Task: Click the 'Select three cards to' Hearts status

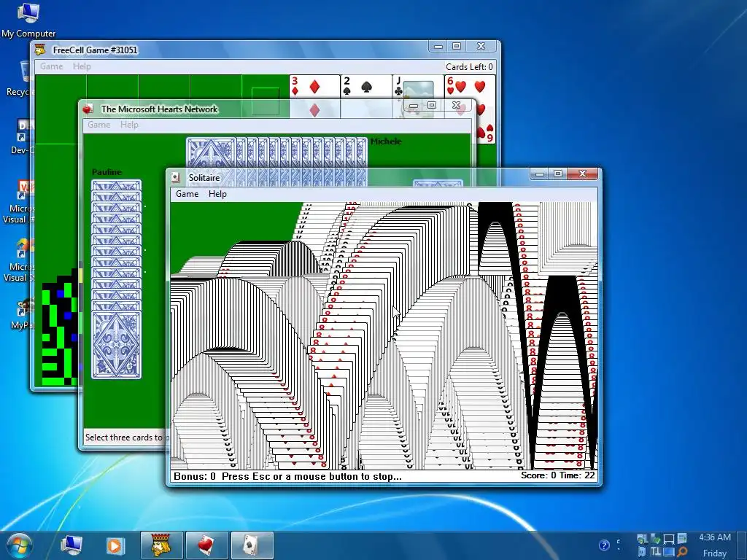Action: pos(124,437)
